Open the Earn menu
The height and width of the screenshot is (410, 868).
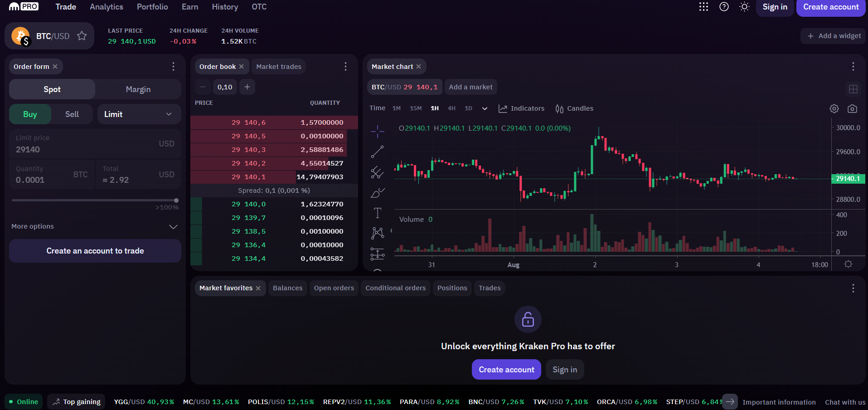(190, 7)
